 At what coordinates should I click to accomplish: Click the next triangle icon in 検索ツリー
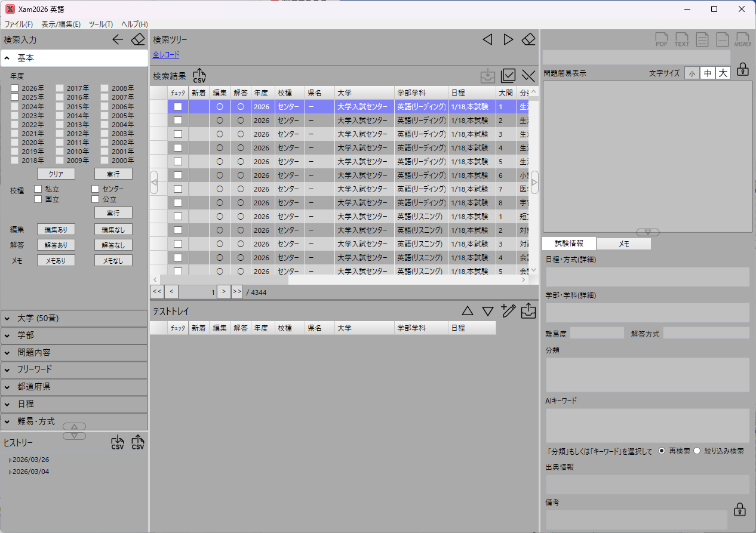click(508, 39)
